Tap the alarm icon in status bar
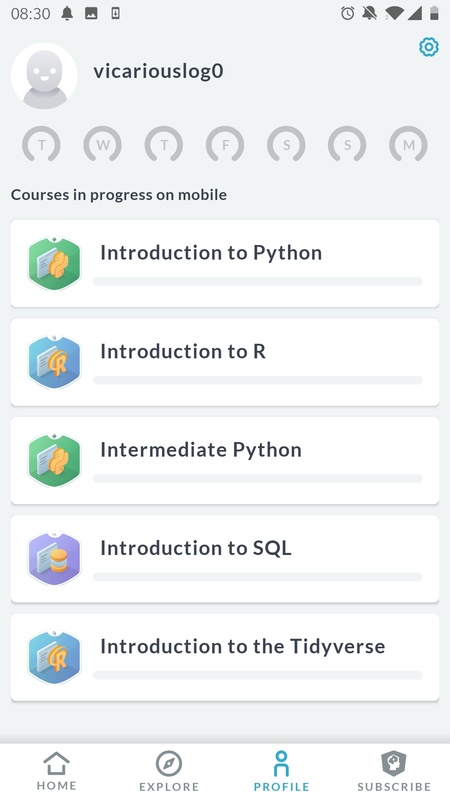Image resolution: width=450 pixels, height=800 pixels. coord(347,13)
